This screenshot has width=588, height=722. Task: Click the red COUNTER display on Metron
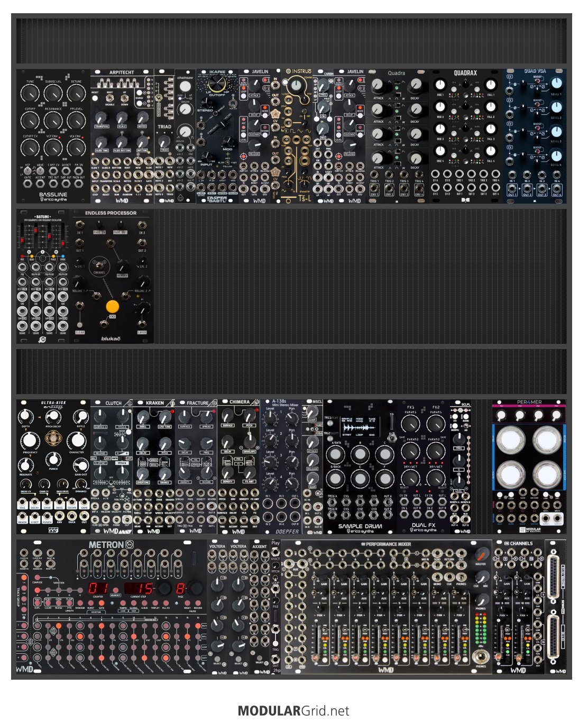coord(98,589)
